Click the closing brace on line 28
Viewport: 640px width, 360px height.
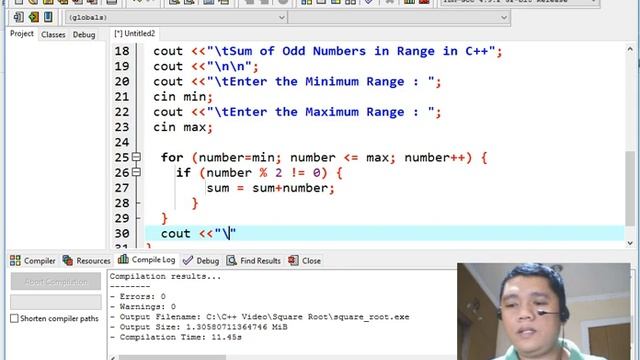point(195,203)
